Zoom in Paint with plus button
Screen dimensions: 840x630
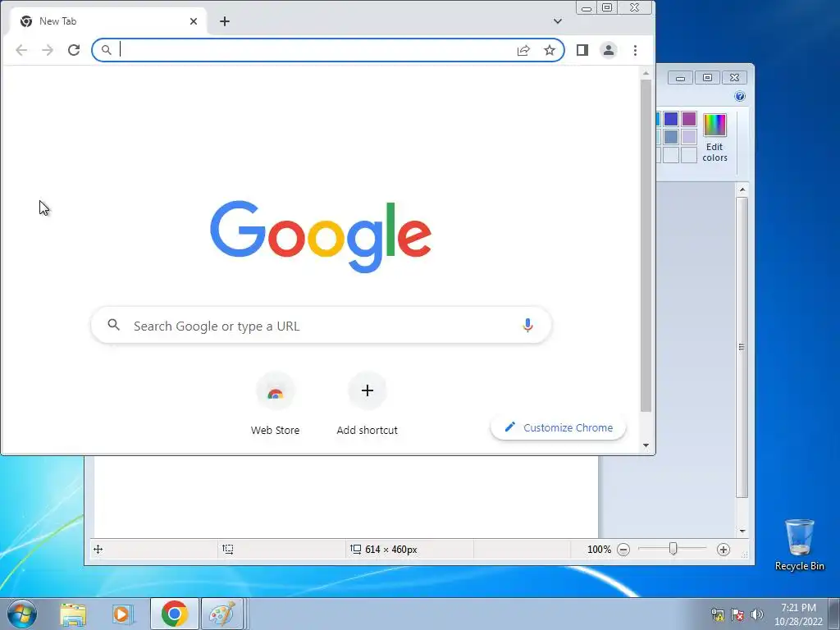(x=724, y=550)
